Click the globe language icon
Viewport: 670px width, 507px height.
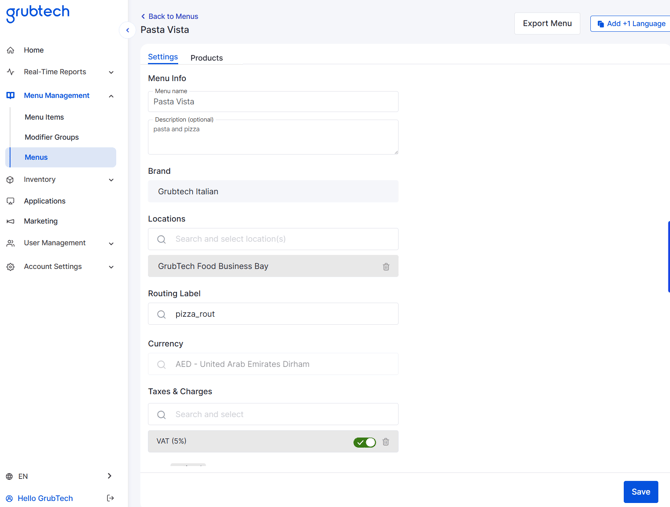point(9,476)
